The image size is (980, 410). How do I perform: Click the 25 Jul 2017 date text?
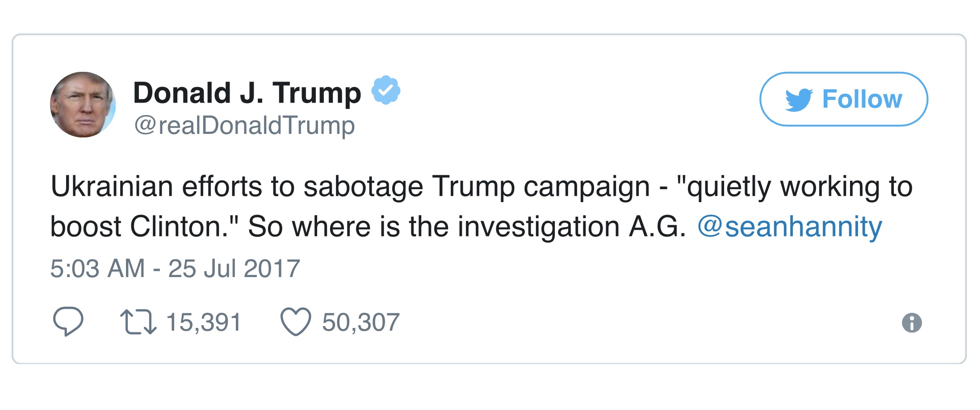234,269
